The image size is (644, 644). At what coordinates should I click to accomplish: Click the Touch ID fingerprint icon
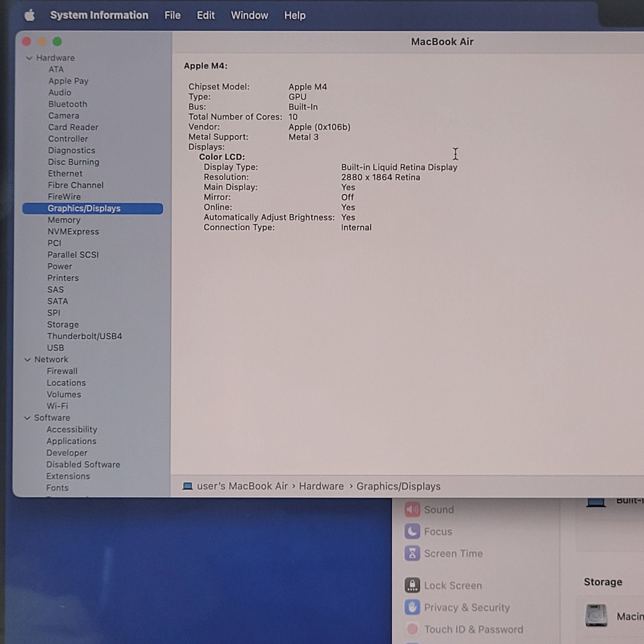click(412, 629)
